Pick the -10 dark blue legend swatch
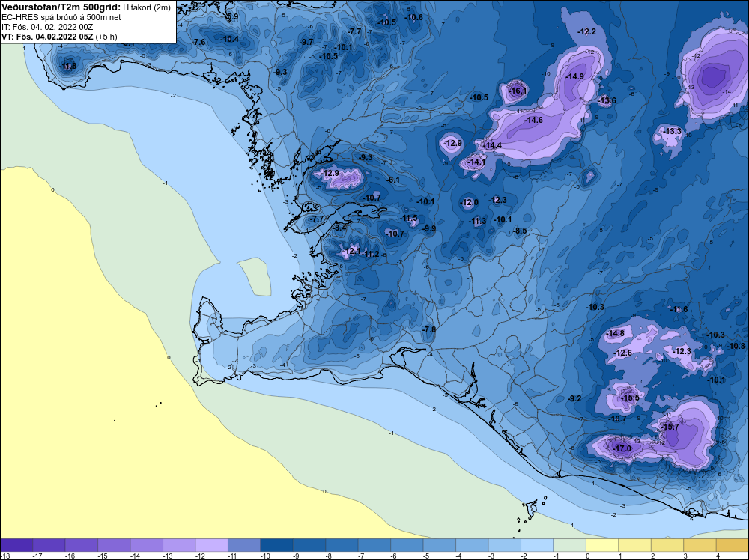This screenshot has width=749, height=560. pos(276,545)
